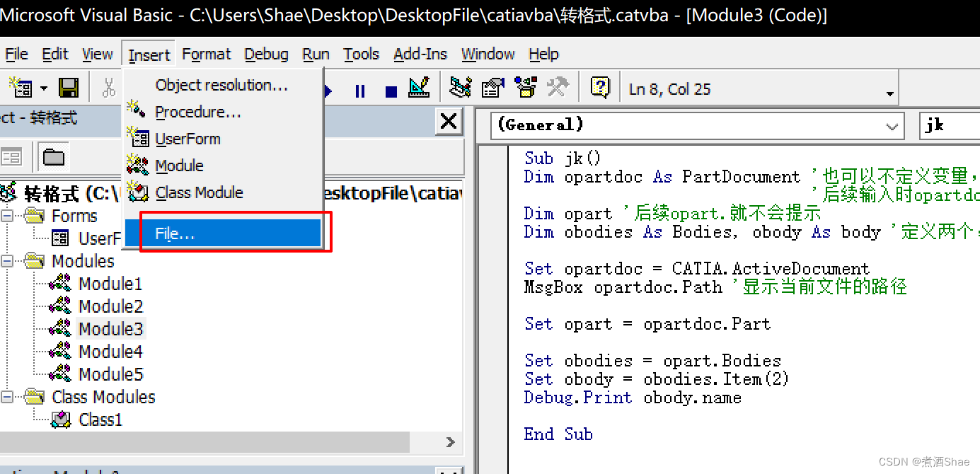This screenshot has height=474, width=980.
Task: Open the Edit menu
Action: coord(55,54)
